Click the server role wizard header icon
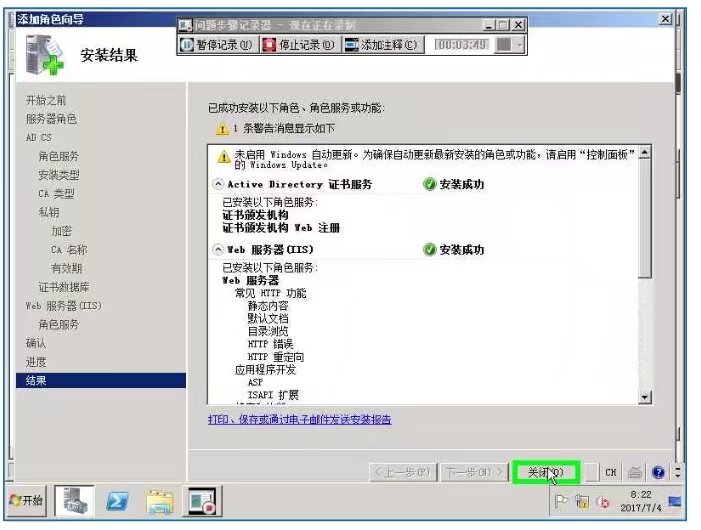701x530 pixels. click(44, 55)
